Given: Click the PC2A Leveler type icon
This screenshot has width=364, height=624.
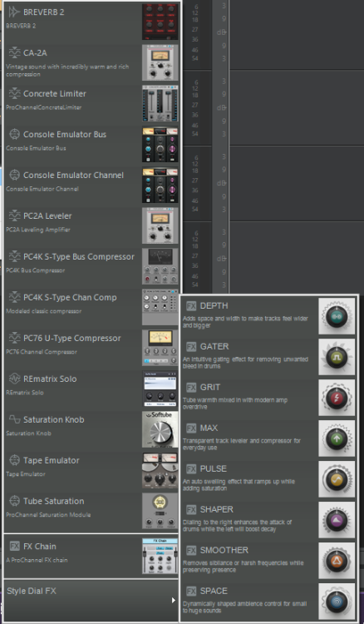Looking at the screenshot, I should [14, 215].
